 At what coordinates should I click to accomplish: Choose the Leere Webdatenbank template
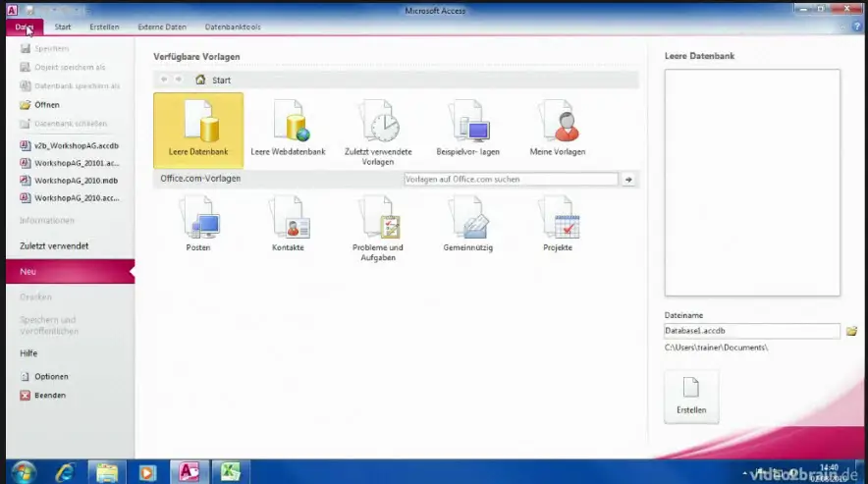(x=288, y=131)
